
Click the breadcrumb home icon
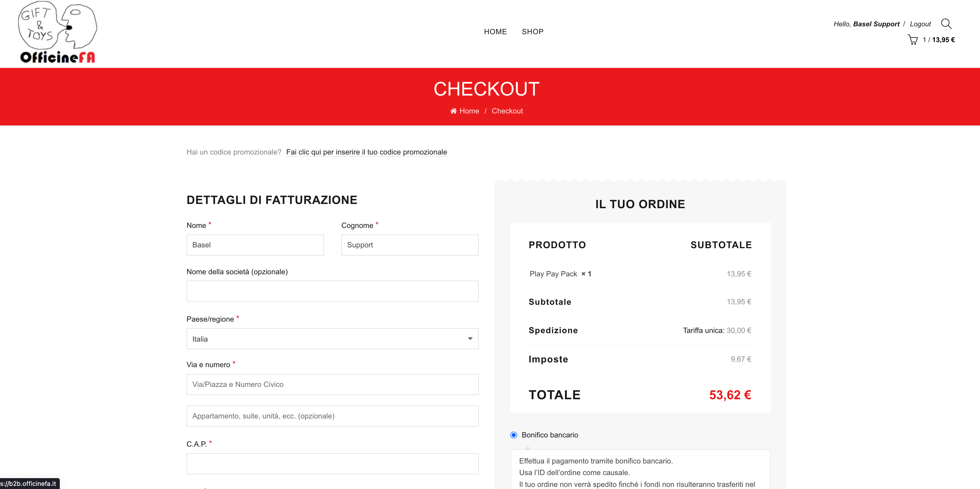tap(453, 111)
